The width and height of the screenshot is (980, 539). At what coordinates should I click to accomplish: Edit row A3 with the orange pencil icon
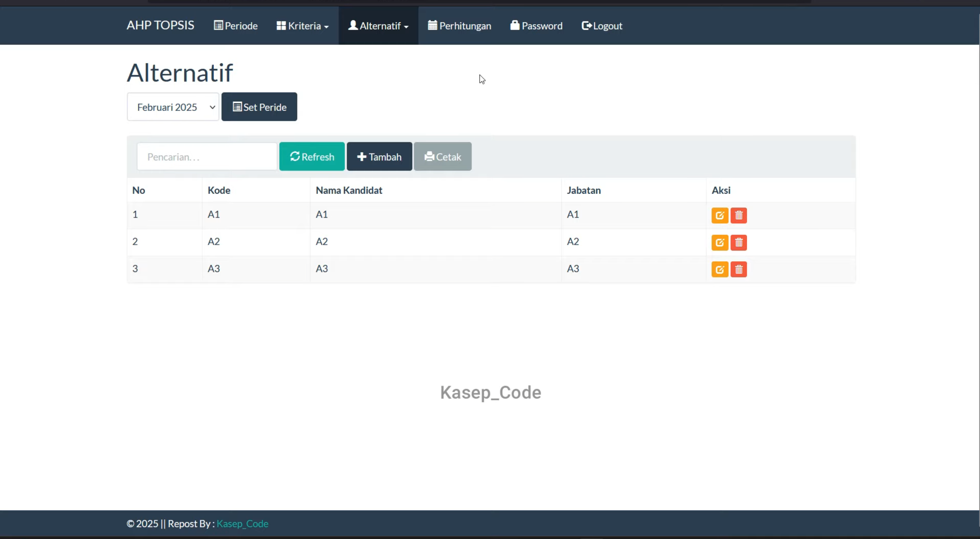tap(720, 269)
